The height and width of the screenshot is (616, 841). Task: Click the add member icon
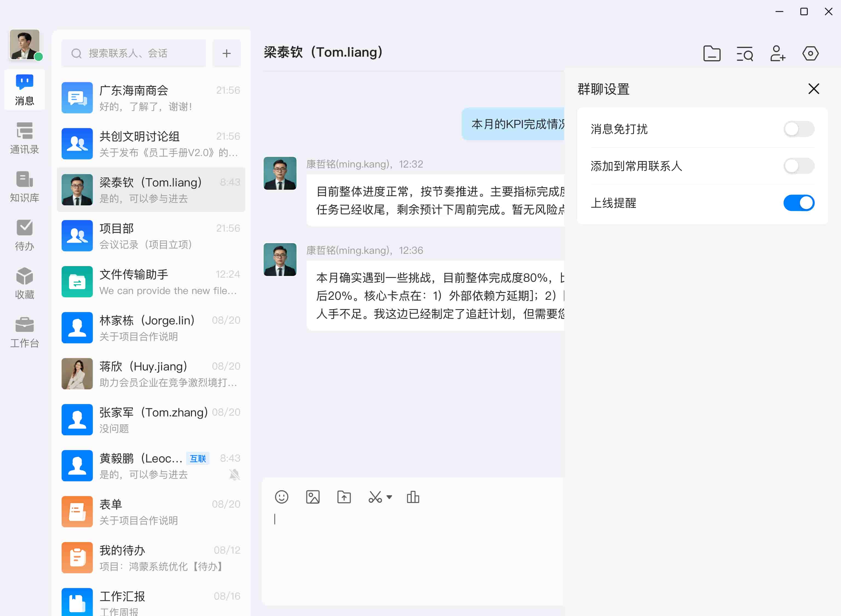click(778, 54)
